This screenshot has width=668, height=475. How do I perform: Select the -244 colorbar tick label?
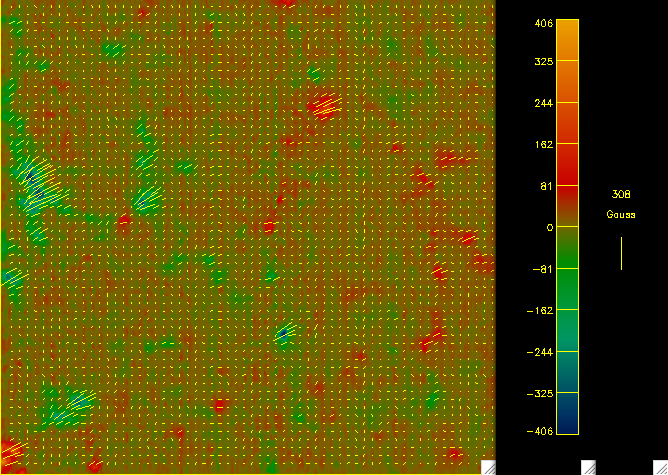pyautogui.click(x=540, y=352)
